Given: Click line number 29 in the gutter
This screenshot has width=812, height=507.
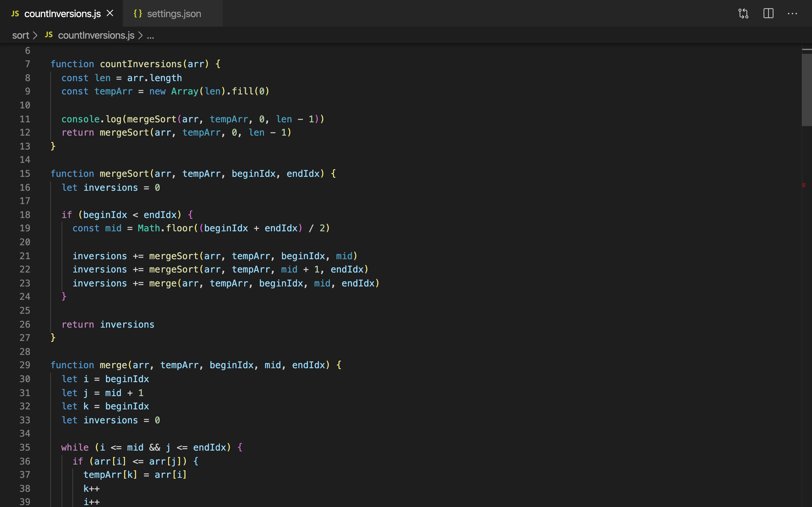Looking at the screenshot, I should pyautogui.click(x=25, y=365).
